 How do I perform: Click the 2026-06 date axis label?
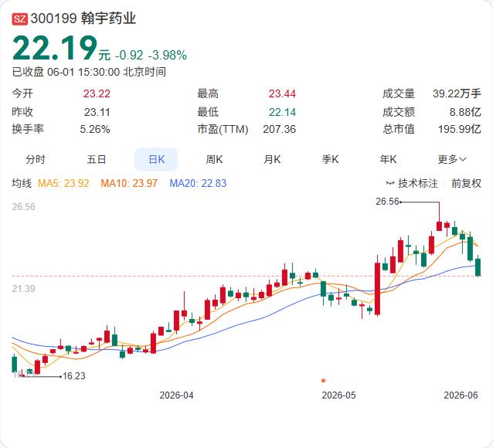point(461,395)
